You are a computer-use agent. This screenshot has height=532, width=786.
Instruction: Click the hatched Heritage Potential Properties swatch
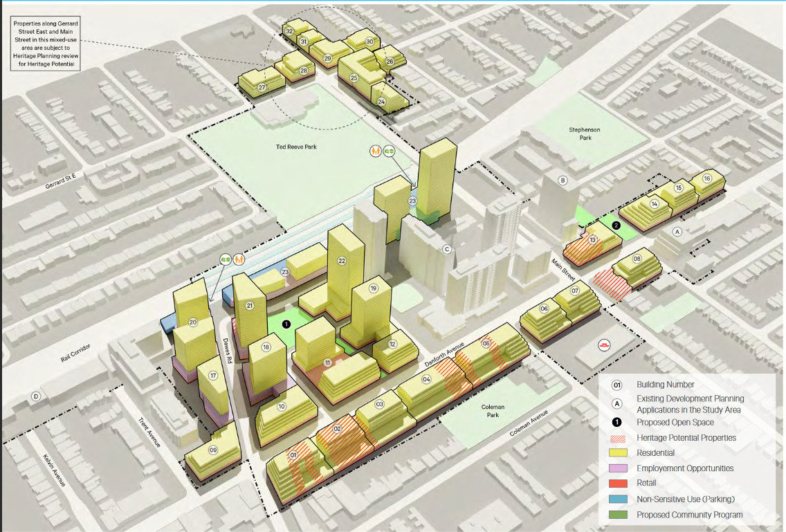point(617,438)
